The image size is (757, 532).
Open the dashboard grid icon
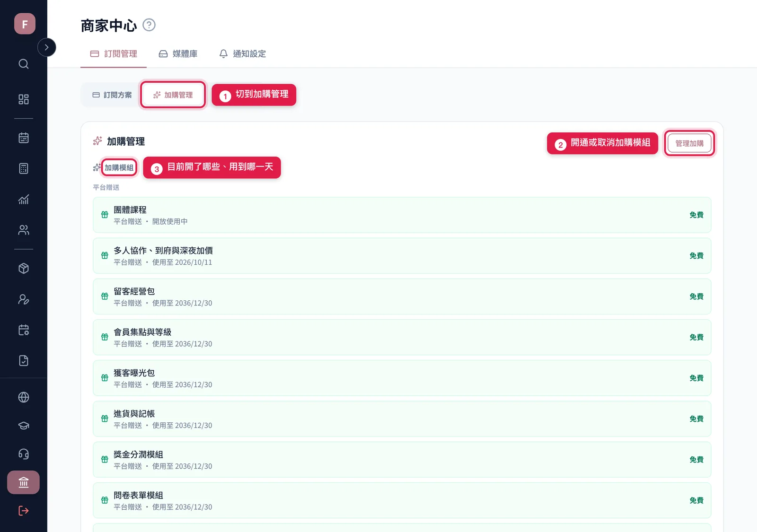[x=24, y=99]
